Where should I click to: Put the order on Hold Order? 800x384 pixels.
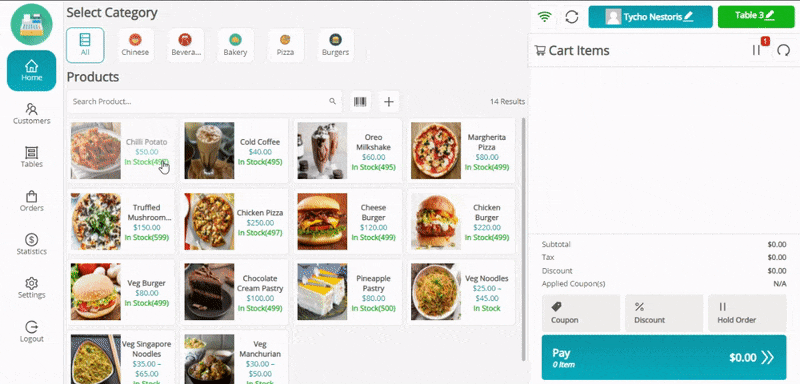click(x=747, y=313)
